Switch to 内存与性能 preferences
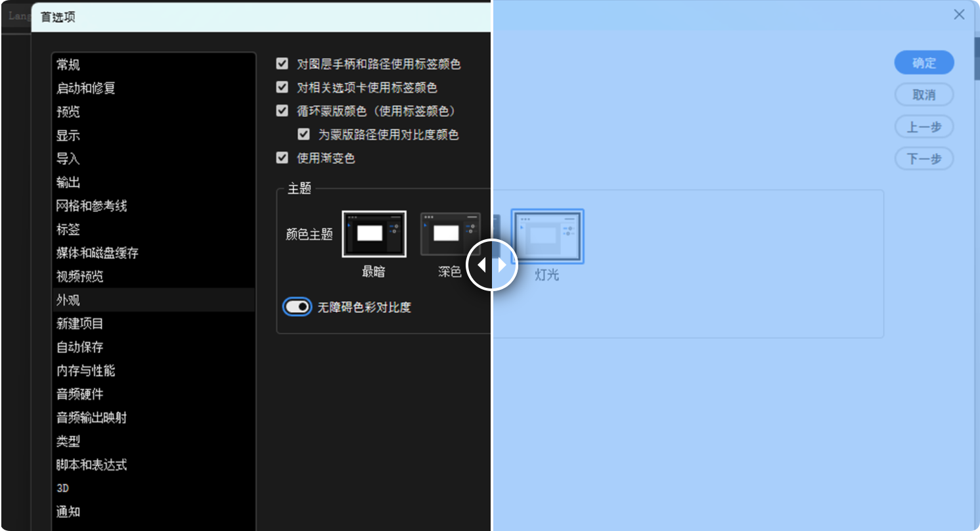Screen dimensions: 980x531 tap(85, 371)
